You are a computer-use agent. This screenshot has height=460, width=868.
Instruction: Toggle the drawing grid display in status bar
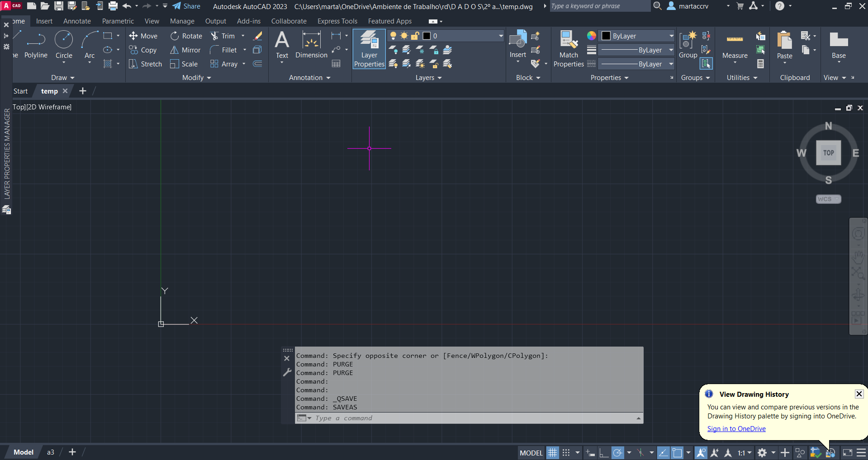click(552, 452)
